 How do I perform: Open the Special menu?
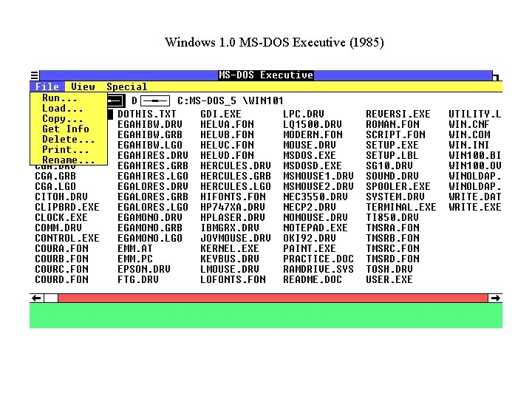(127, 87)
